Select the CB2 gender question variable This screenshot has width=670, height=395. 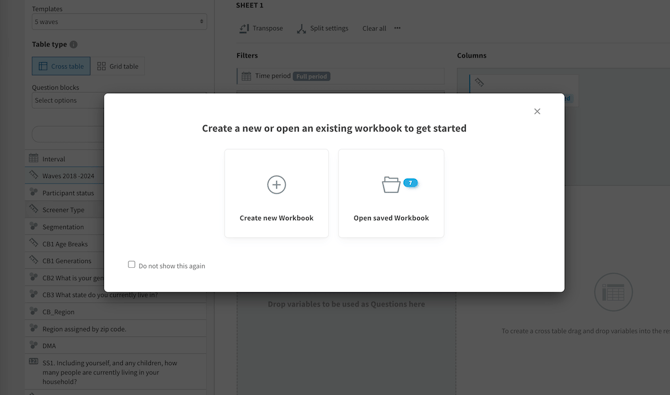pos(66,278)
